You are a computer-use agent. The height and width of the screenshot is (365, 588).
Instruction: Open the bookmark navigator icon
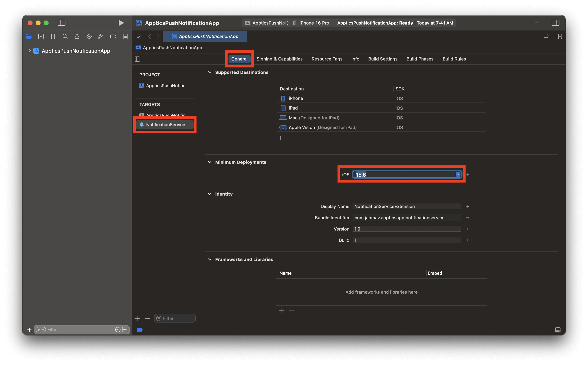click(x=53, y=36)
